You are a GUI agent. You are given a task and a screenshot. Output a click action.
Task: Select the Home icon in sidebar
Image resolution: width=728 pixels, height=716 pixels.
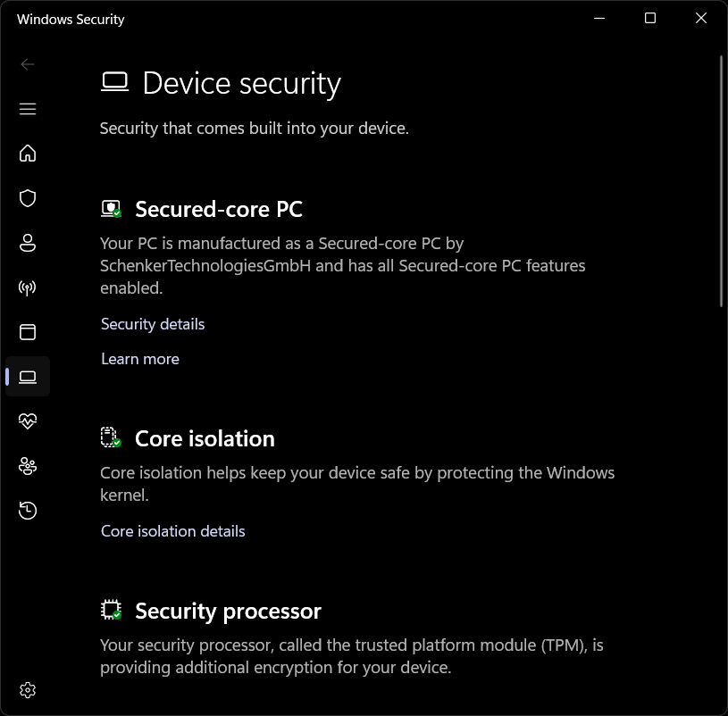(27, 154)
